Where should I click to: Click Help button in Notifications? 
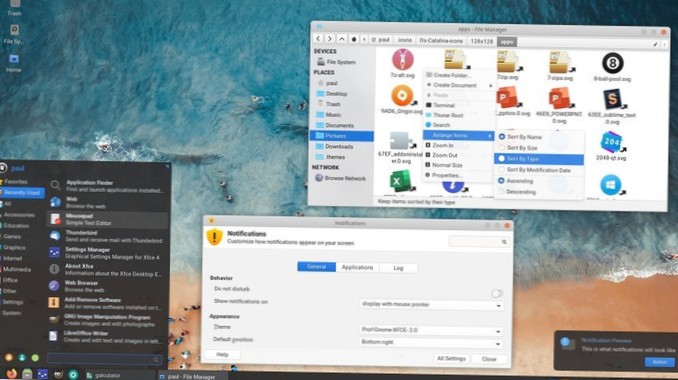coord(222,354)
